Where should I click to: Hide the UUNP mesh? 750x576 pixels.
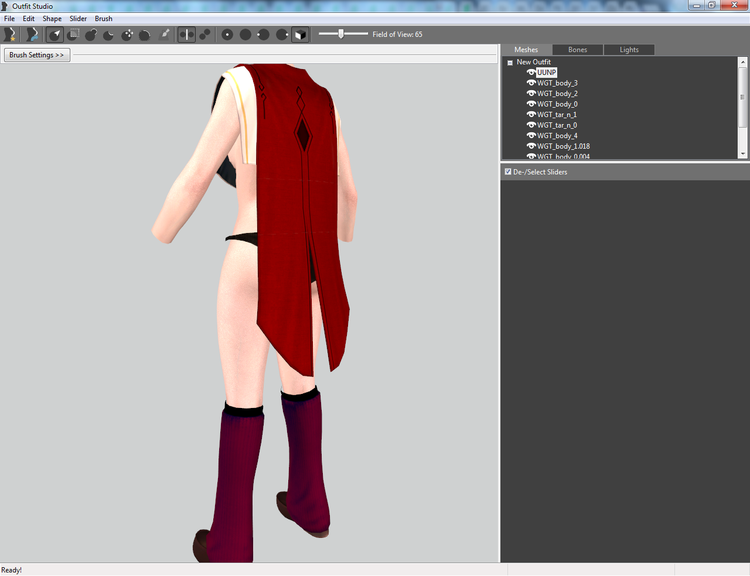click(x=530, y=72)
